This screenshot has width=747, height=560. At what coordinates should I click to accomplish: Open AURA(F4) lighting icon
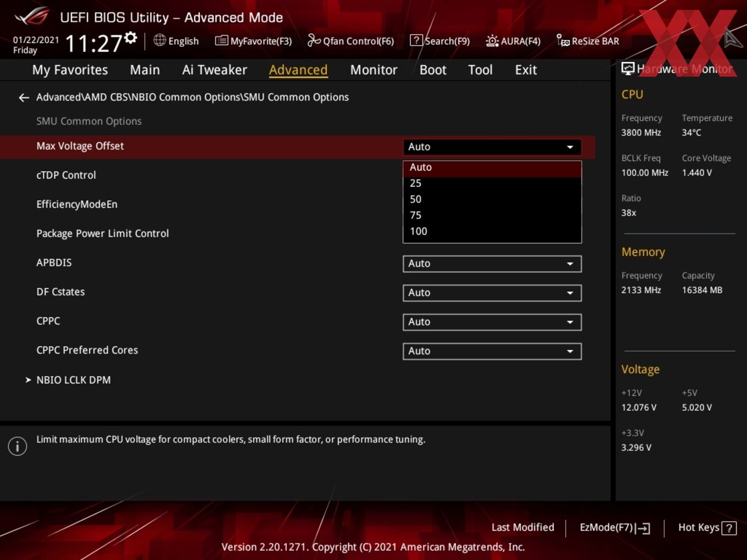coord(492,41)
